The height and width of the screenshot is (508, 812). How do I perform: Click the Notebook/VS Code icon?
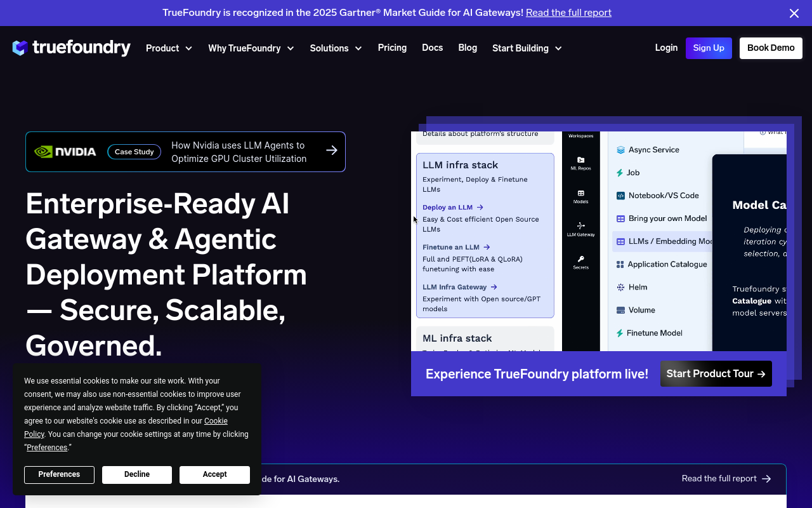(x=620, y=196)
